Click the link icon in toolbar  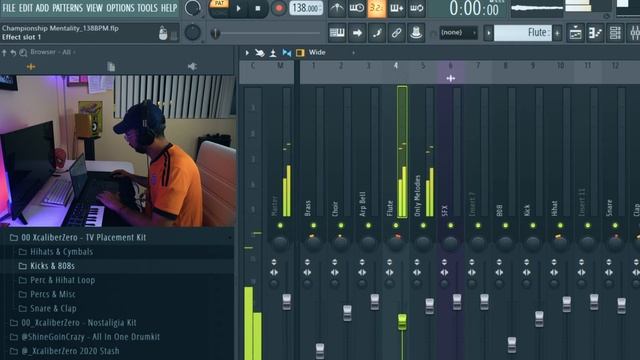(396, 33)
